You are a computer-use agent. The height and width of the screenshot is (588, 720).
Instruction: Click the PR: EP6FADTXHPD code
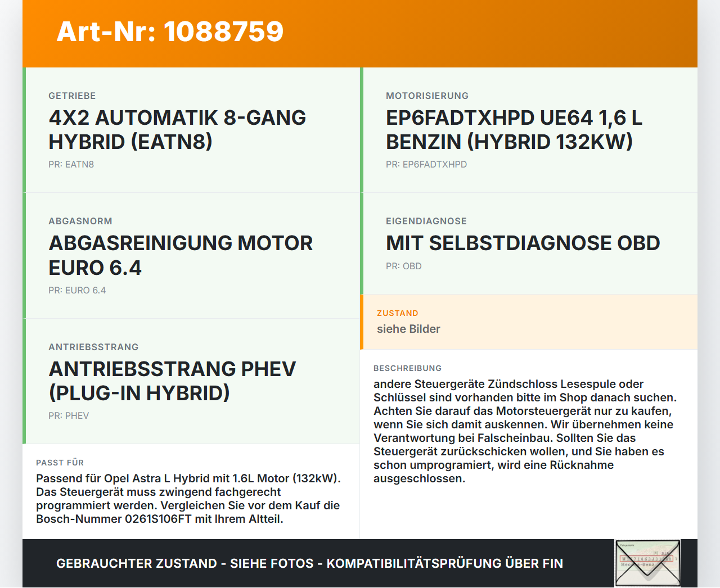(426, 165)
